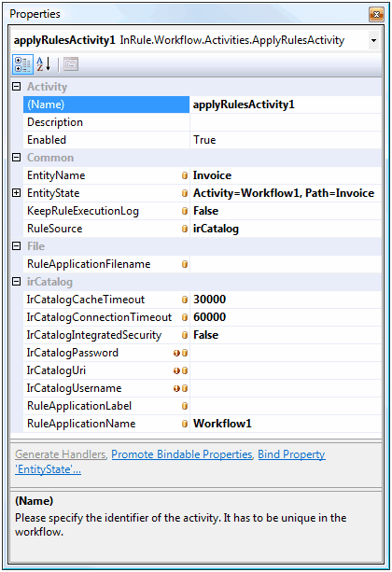Collapse the Activity category
This screenshot has height=572, width=392.
(x=17, y=87)
